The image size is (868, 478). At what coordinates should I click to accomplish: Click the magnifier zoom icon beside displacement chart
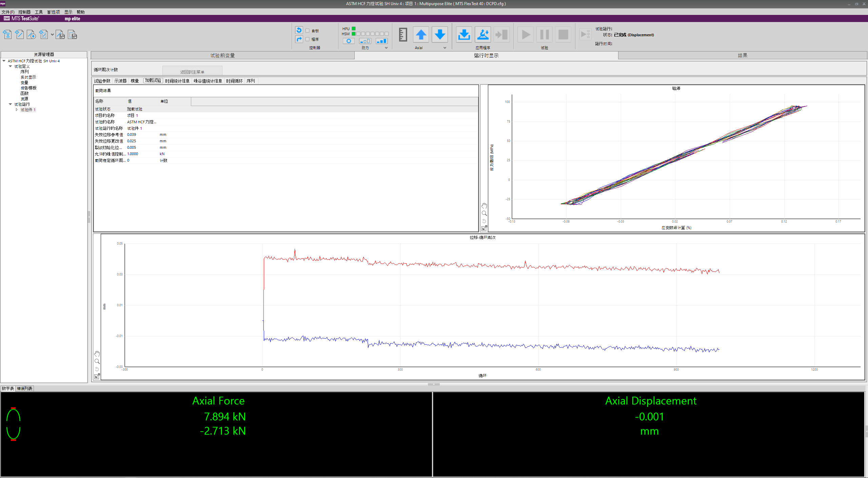pyautogui.click(x=97, y=361)
